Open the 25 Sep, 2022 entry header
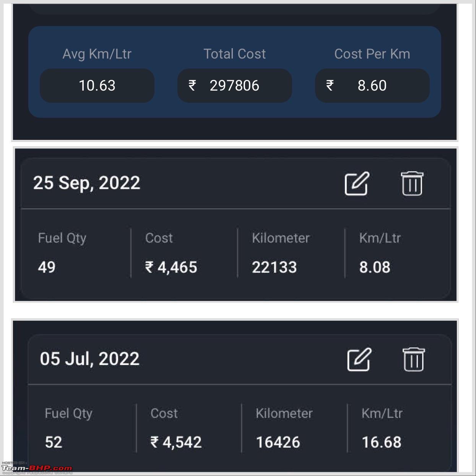This screenshot has width=476, height=476. (x=86, y=183)
